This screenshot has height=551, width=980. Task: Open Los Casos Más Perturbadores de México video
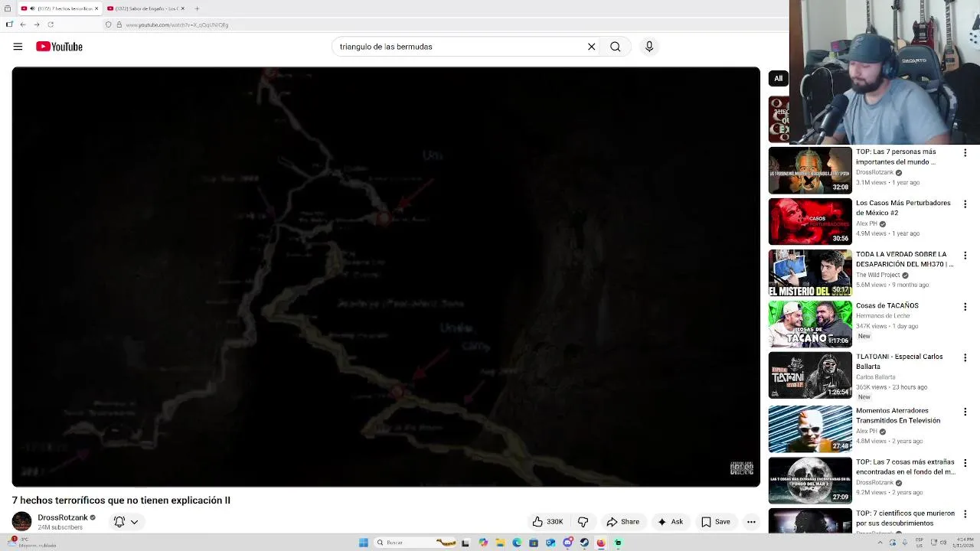pos(810,221)
